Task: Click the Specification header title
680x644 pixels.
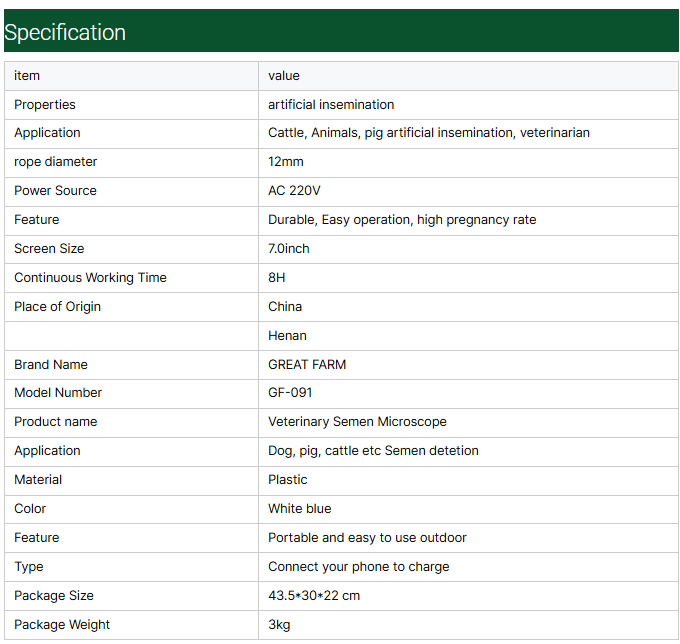Action: point(65,32)
